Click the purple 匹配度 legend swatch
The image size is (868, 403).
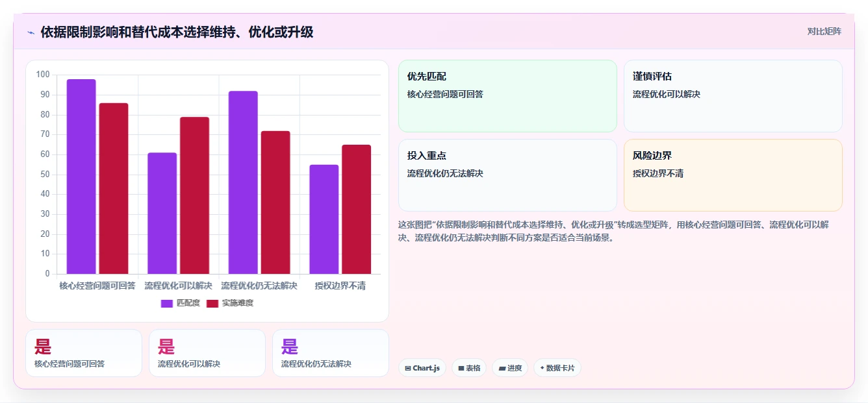(x=167, y=303)
